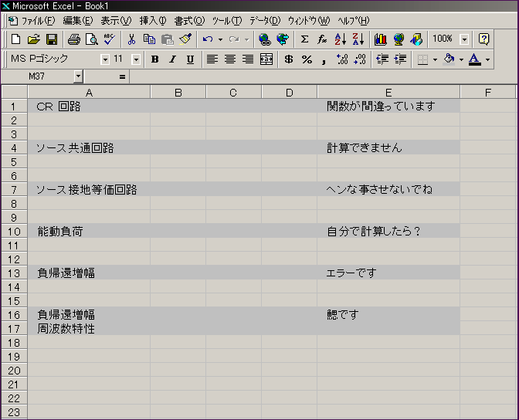Apply currency style with dollar icon
The image size is (519, 420).
[289, 59]
